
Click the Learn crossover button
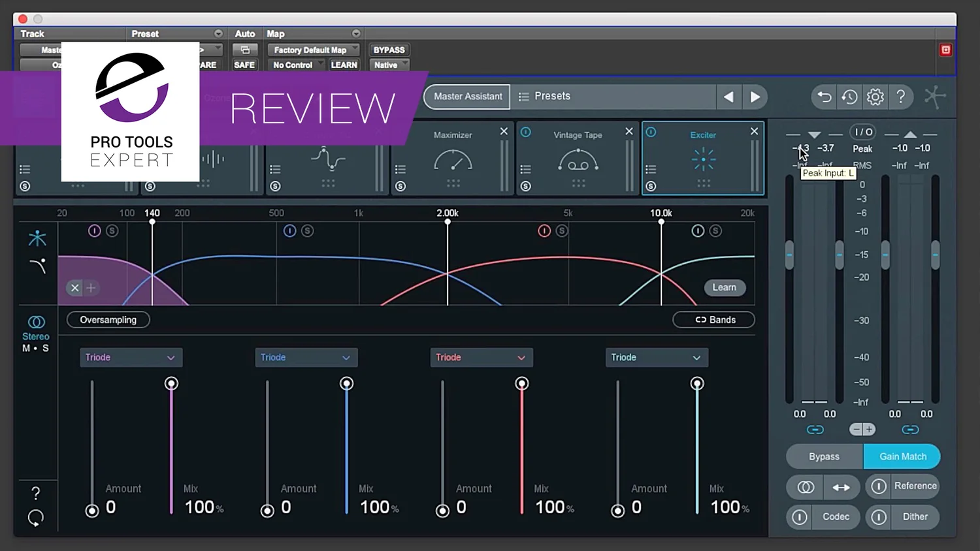[x=725, y=287]
